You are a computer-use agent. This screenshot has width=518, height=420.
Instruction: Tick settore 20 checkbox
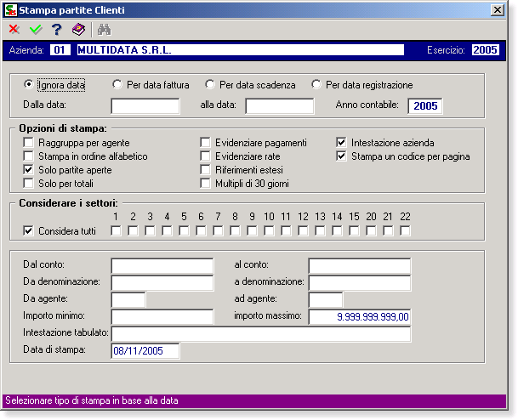point(371,230)
